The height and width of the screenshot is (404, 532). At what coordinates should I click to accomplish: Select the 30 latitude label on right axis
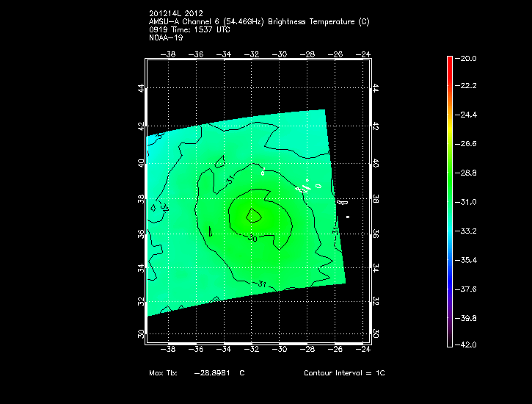tap(375, 333)
